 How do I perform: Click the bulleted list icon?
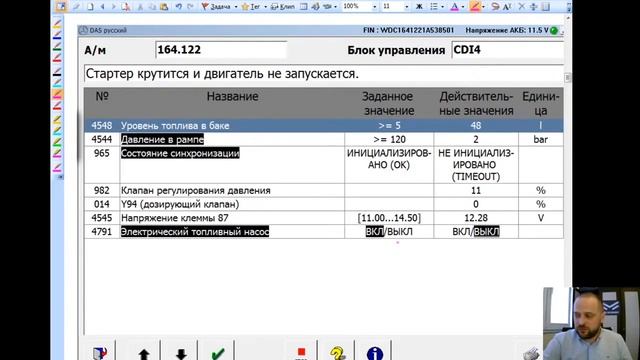point(434,7)
